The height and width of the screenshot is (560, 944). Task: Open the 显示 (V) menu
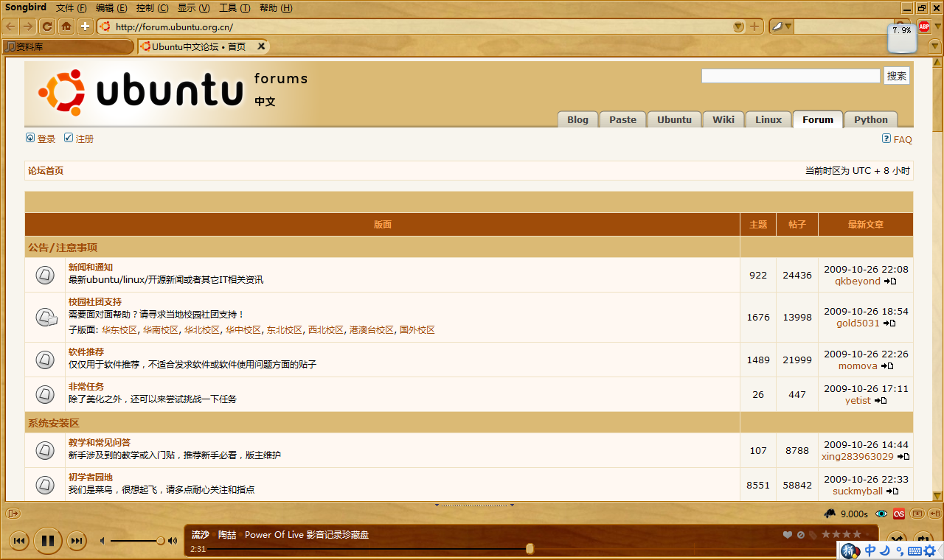[194, 8]
